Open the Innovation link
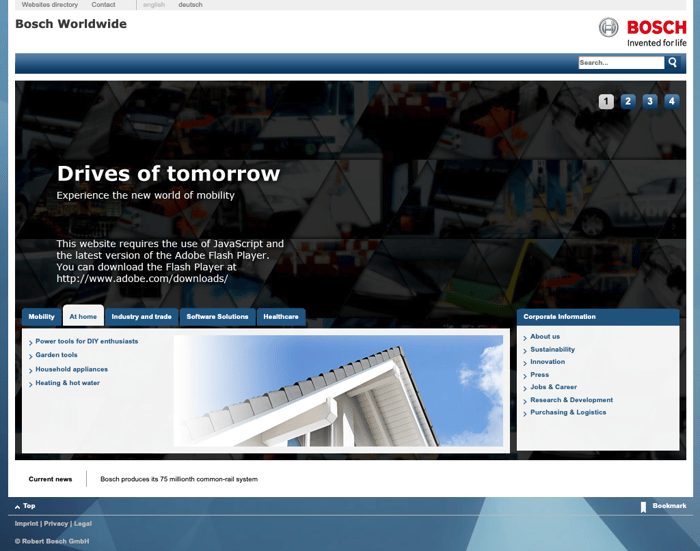Screen dimensions: 700x551 547,362
